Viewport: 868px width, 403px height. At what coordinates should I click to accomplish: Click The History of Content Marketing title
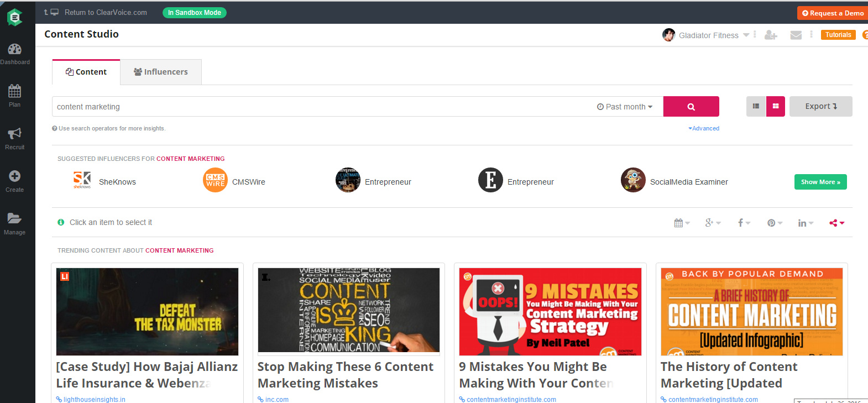[x=729, y=375]
